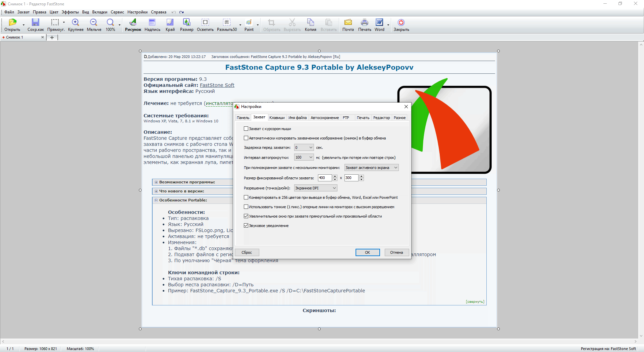644x352 pixels.
Task: Collapse Особенности Portable section
Action: point(156,200)
